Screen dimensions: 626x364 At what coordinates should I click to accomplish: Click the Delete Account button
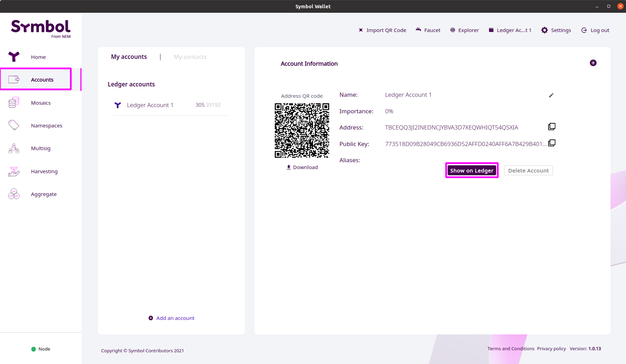point(528,170)
